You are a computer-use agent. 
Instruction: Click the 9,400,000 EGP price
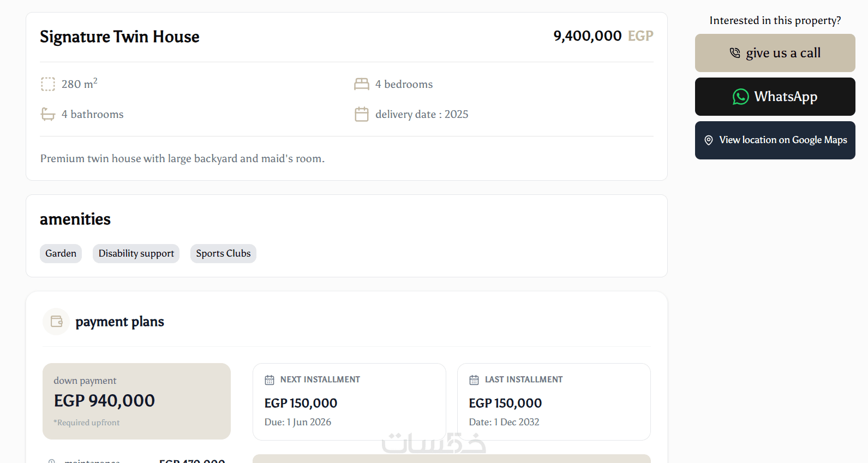tap(603, 36)
